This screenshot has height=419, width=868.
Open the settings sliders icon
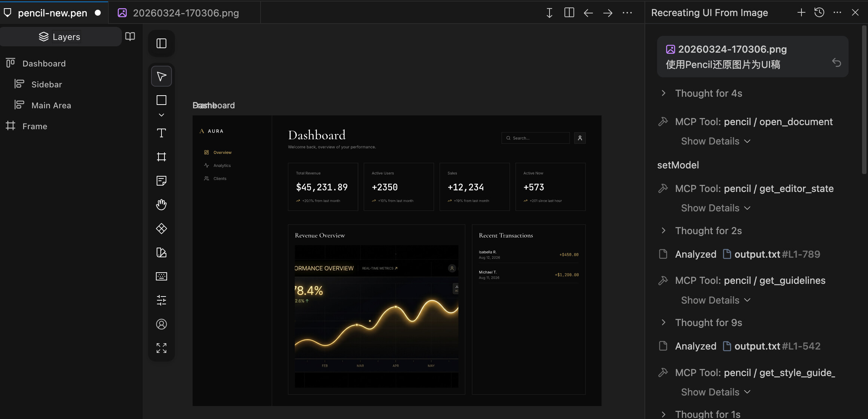tap(161, 300)
